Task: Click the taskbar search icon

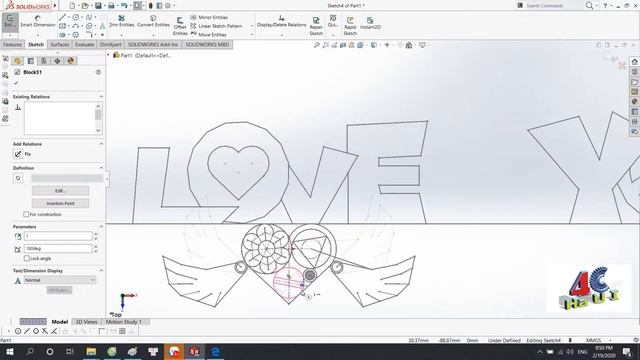Action: (x=30, y=351)
